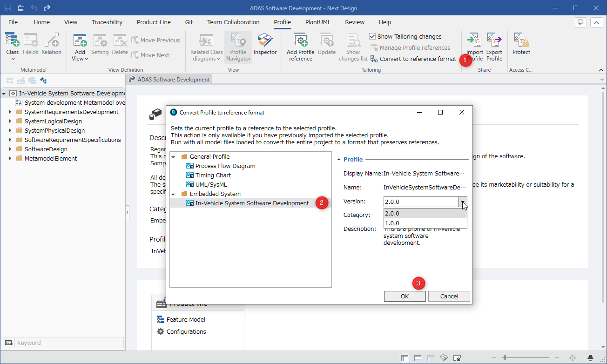Collapse Embedded System folder
This screenshot has width=607, height=364.
coord(174,194)
